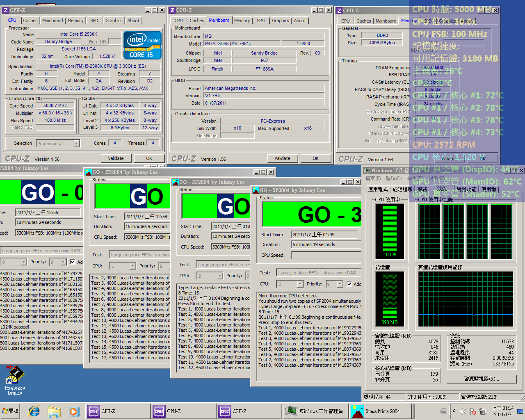The image size is (525, 420).
Task: Open the Windows Start button
Action: pyautogui.click(x=11, y=411)
